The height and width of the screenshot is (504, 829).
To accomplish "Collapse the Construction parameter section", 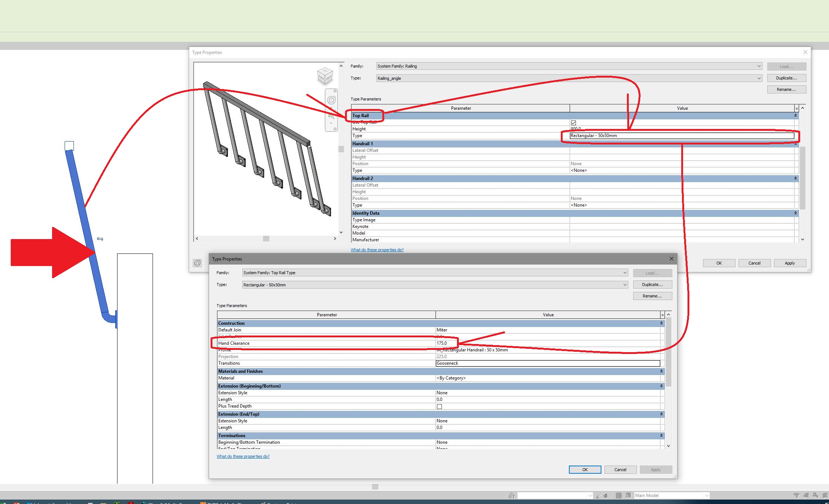I will click(x=661, y=323).
